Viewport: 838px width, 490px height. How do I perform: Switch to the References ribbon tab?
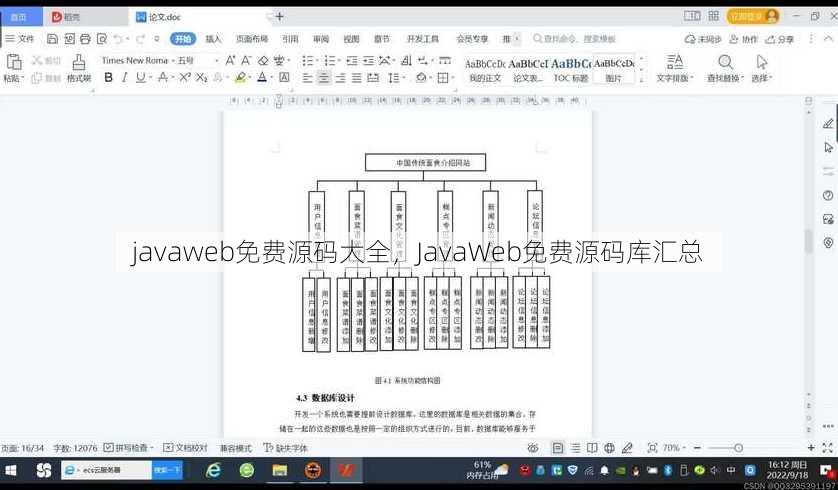[290, 39]
